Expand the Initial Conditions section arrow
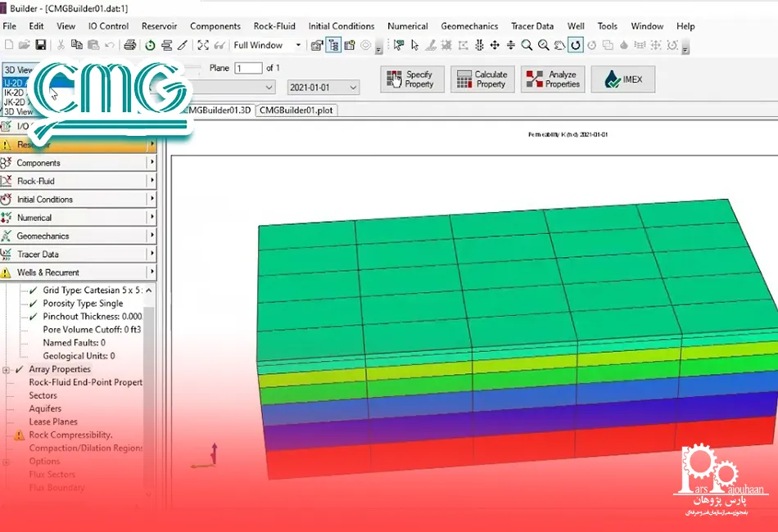The width and height of the screenshot is (778, 532). tap(152, 200)
